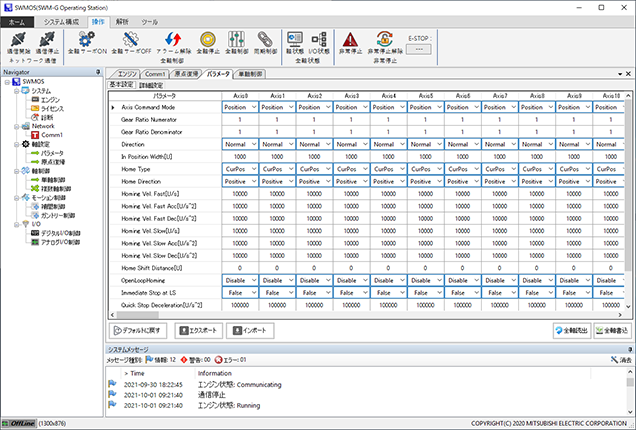The image size is (636, 430).
Task: Click the デフォルトに戻す button
Action: point(138,329)
